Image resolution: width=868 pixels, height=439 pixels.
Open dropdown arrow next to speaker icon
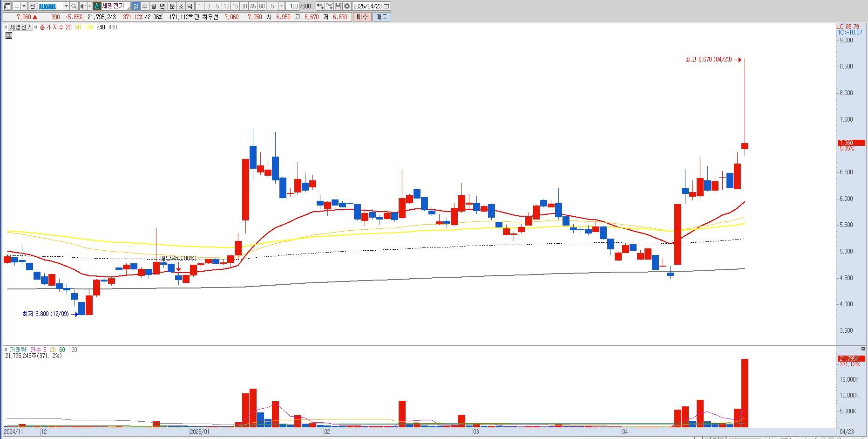tap(89, 6)
